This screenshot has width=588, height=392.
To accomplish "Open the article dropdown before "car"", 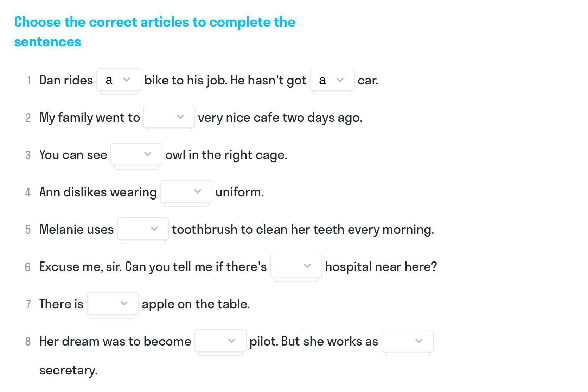I will pos(332,80).
